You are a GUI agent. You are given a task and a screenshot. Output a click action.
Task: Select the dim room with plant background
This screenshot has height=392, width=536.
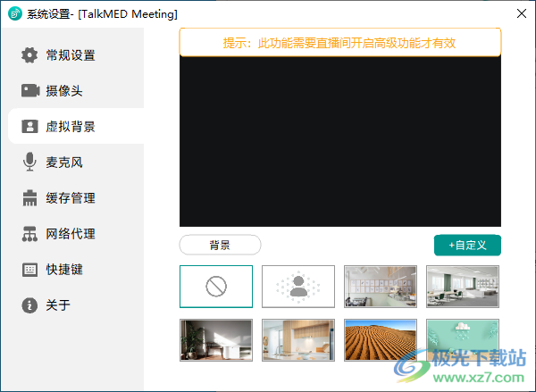click(216, 340)
